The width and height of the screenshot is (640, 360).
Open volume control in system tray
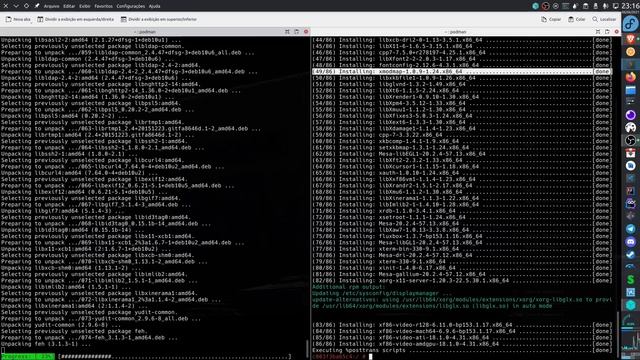[605, 6]
